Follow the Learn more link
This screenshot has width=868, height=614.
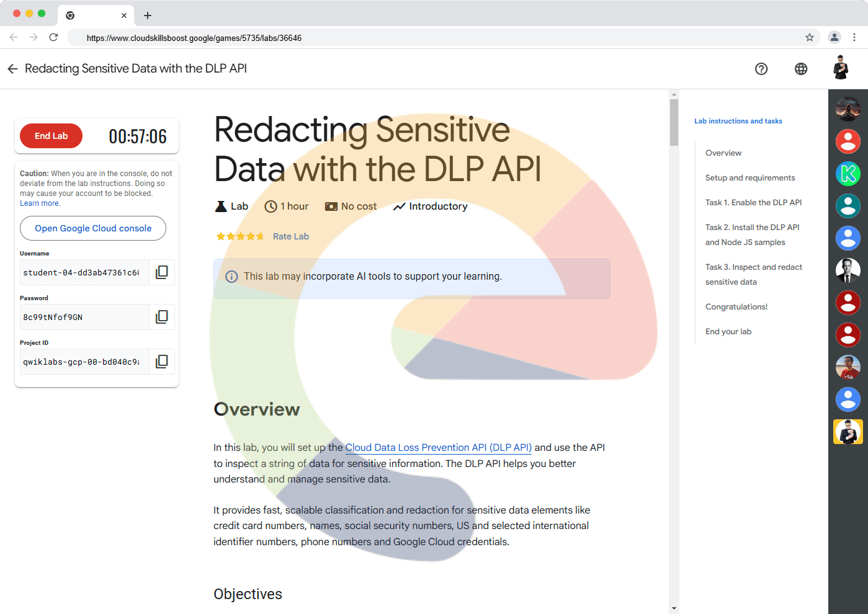point(40,203)
